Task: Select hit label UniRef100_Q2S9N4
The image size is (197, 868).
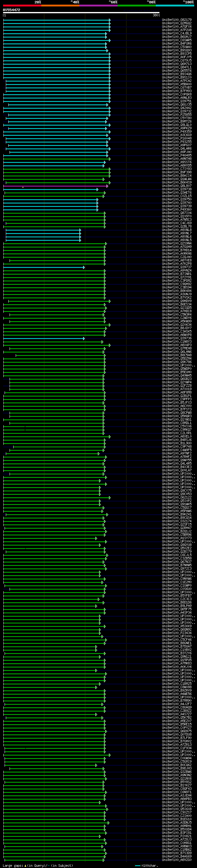Action: coord(177,244)
